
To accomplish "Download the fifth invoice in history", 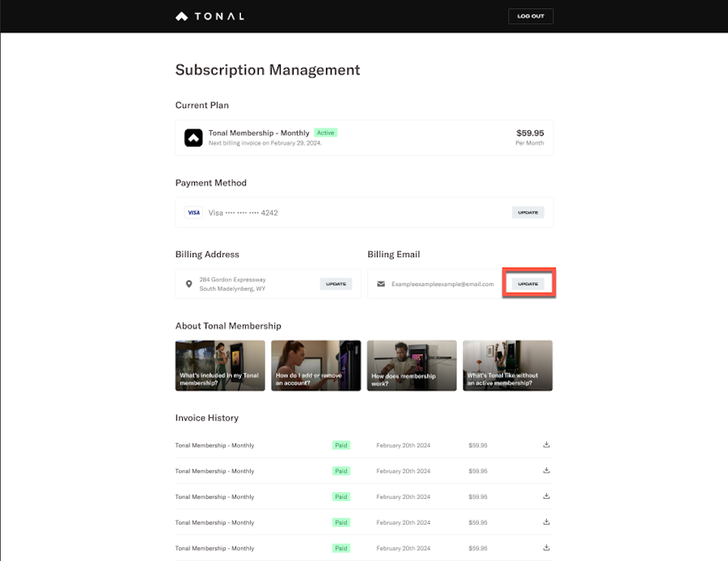I will [547, 547].
